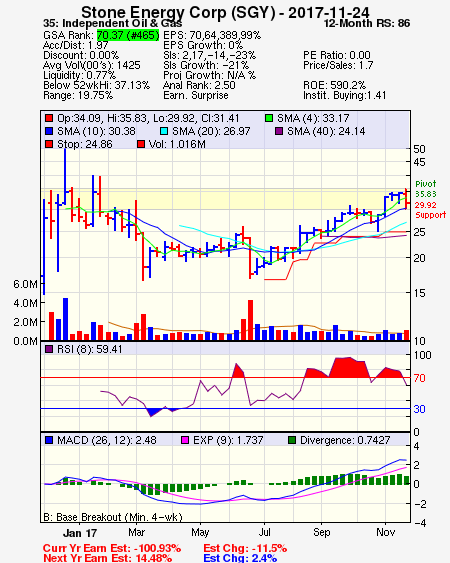Click the magenta EXP (9) legend square
The height and width of the screenshot is (563, 450).
[x=185, y=440]
